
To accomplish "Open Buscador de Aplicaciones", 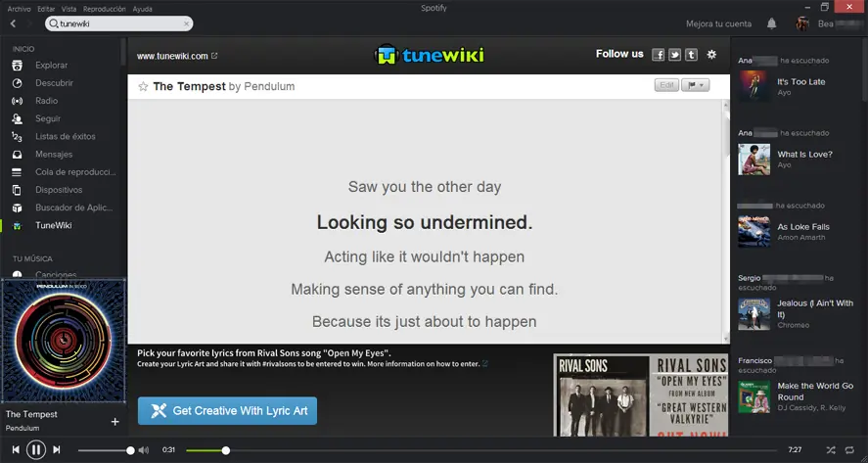I will (x=73, y=208).
